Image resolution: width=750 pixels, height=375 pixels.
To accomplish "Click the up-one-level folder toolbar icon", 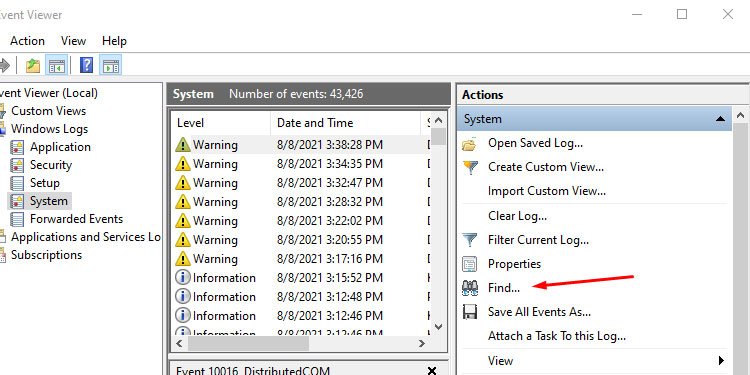I will click(x=33, y=65).
